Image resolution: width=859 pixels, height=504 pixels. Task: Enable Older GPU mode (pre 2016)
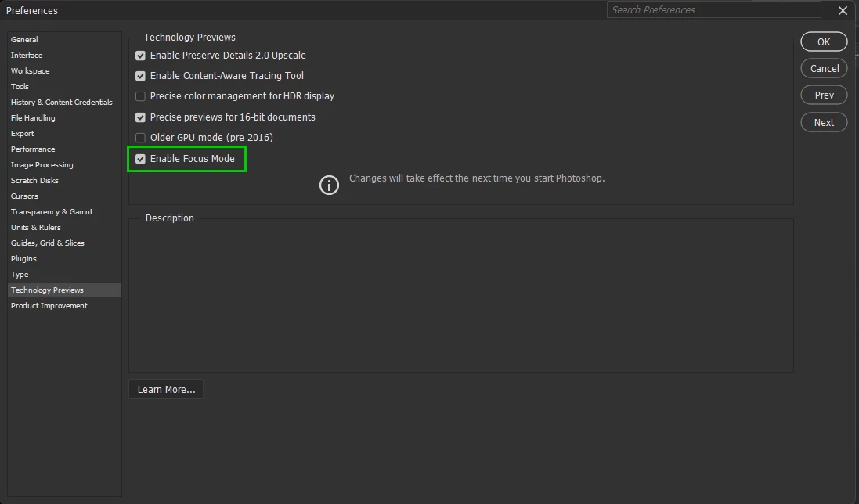pos(140,138)
